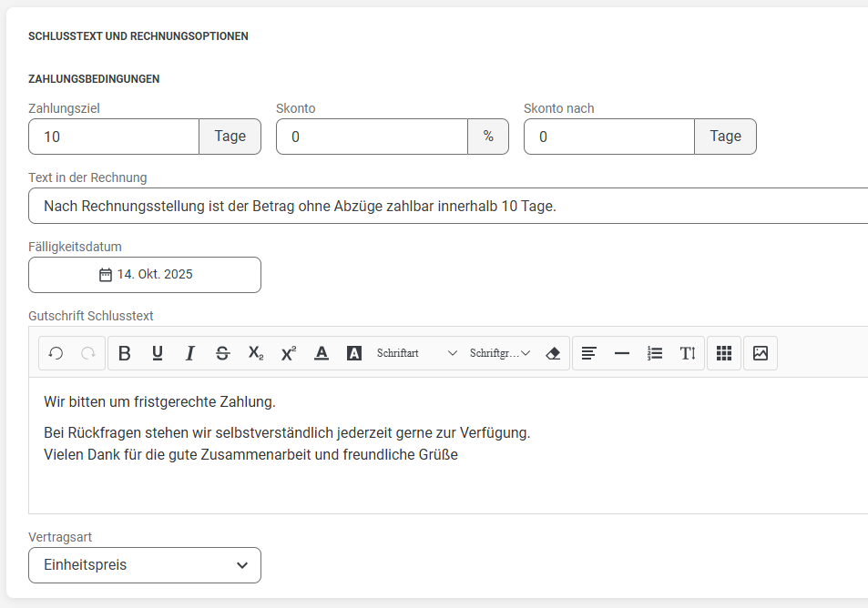Insert a horizontal line
Screen dimensions: 868x608
[x=622, y=353]
